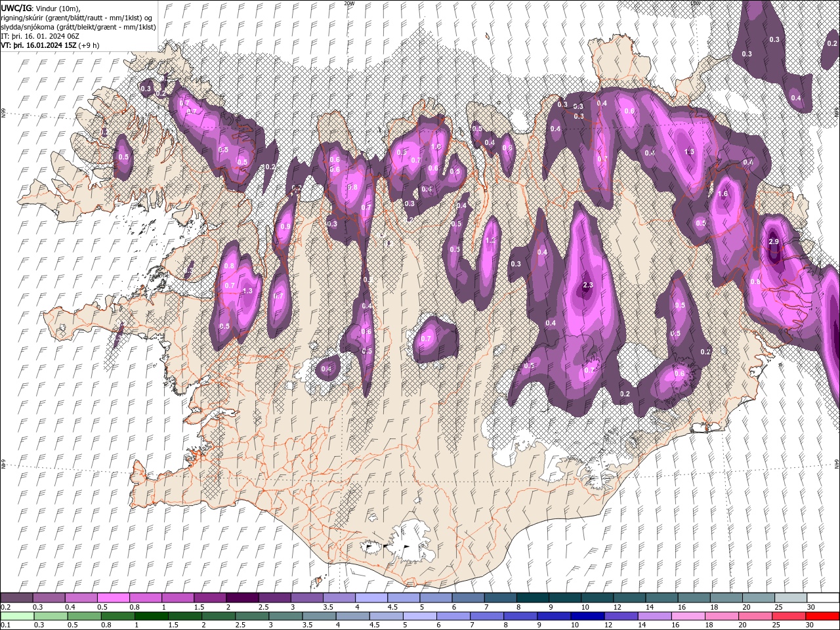Pick the pale gray 25–30 snow scale swatch

click(791, 597)
